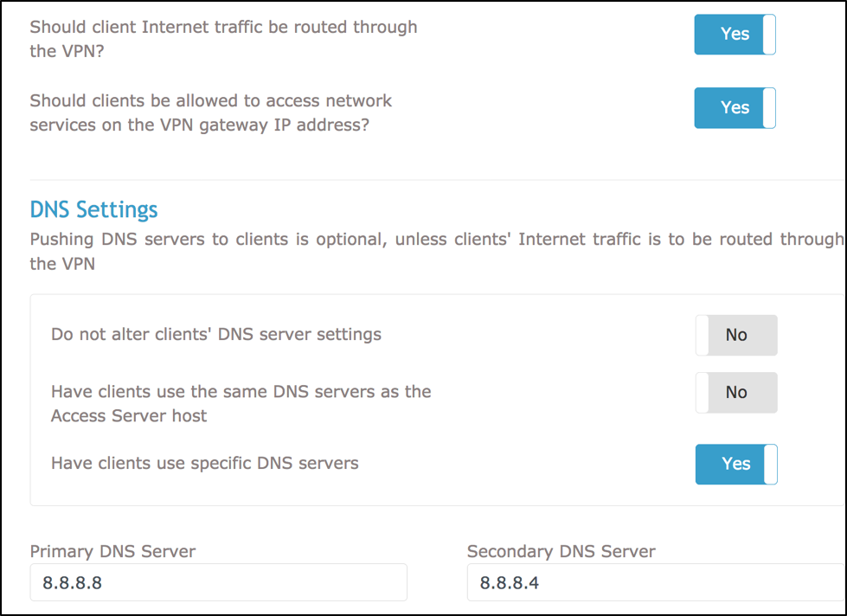847x616 pixels.
Task: Enable 'Do not alter clients' DNS server settings'
Action: coord(735,335)
